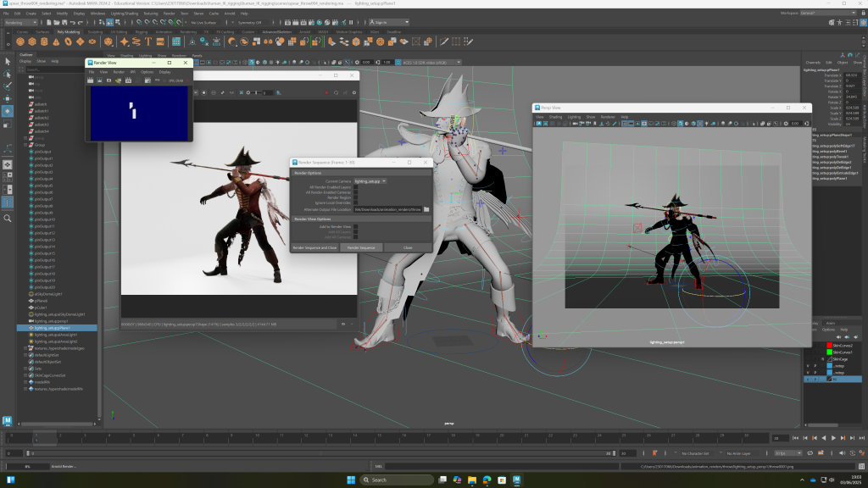
Task: Open the Maya app in the Windows taskbar
Action: [x=516, y=480]
